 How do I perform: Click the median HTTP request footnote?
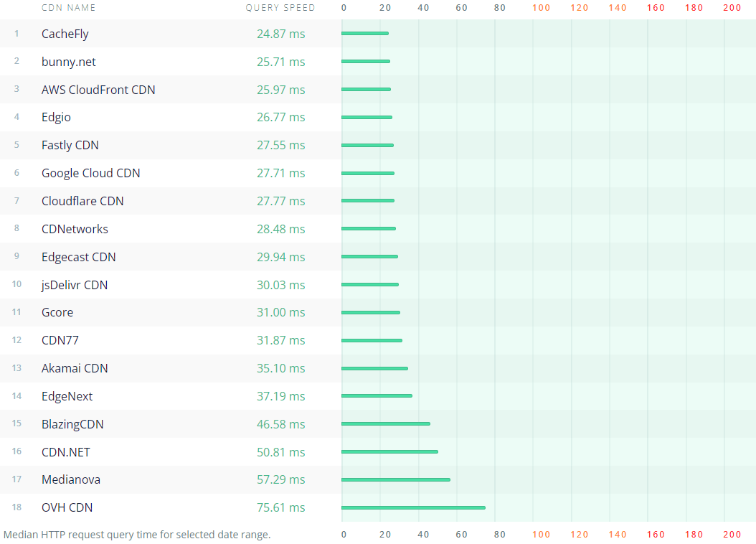click(137, 535)
